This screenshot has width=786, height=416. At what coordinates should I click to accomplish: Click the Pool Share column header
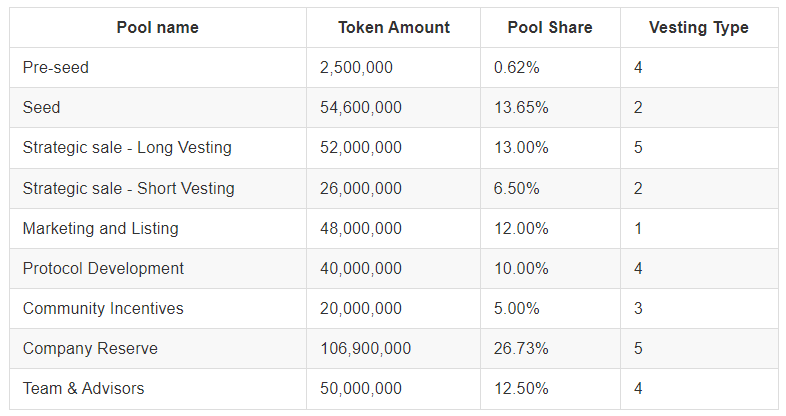click(x=550, y=28)
